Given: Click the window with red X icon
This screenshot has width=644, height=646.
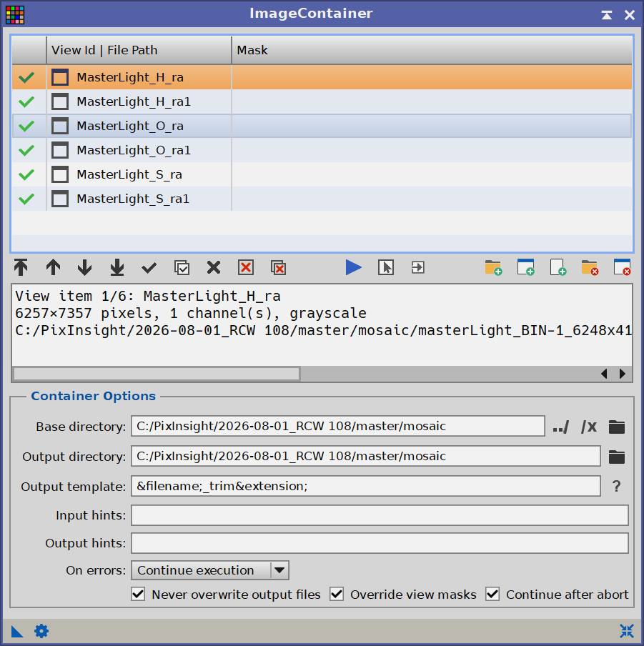Looking at the screenshot, I should coord(622,267).
